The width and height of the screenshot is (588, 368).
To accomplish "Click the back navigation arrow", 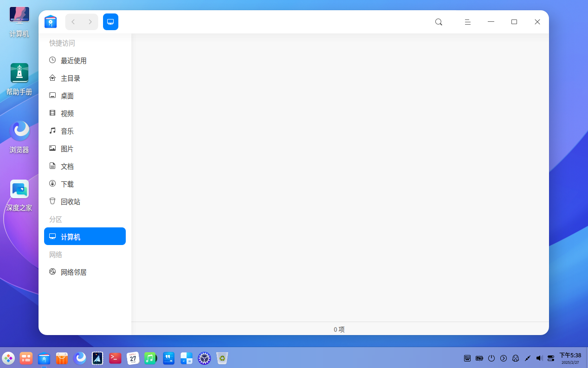I will pyautogui.click(x=73, y=22).
